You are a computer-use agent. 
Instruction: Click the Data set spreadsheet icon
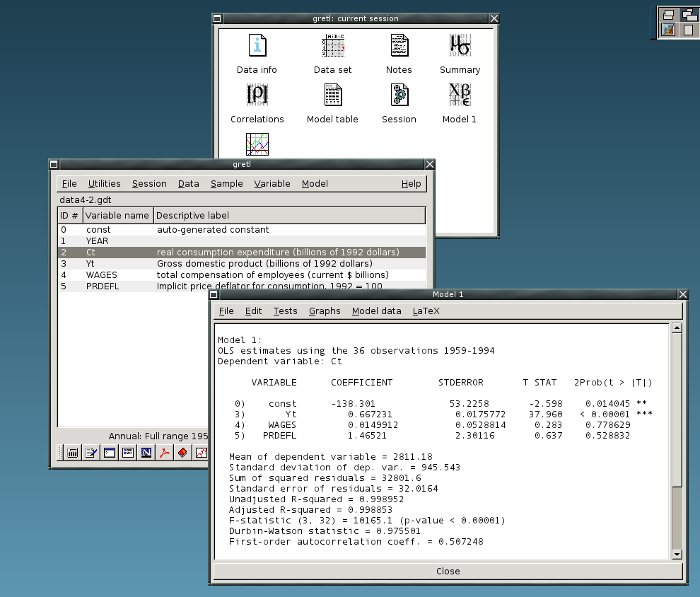[x=332, y=46]
